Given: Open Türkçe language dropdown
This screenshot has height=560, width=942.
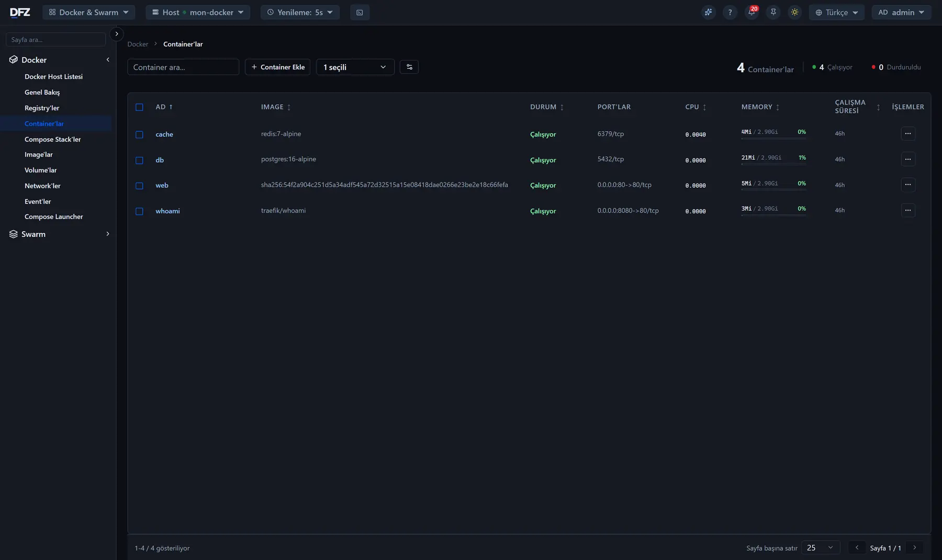Looking at the screenshot, I should tap(836, 12).
